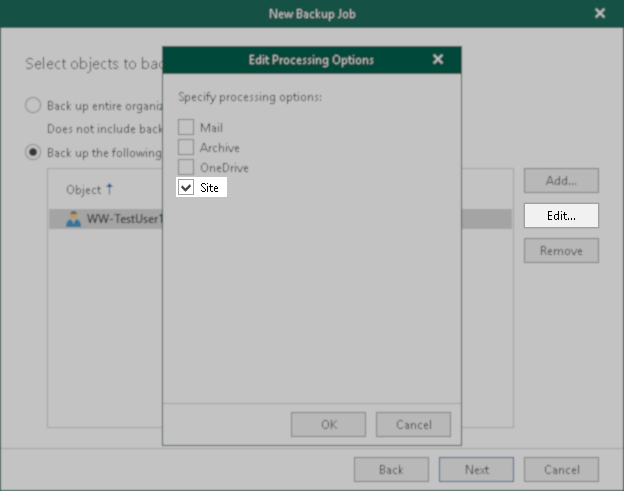Select Back up entire organization radio button
Image resolution: width=624 pixels, height=491 pixels.
pyautogui.click(x=33, y=105)
